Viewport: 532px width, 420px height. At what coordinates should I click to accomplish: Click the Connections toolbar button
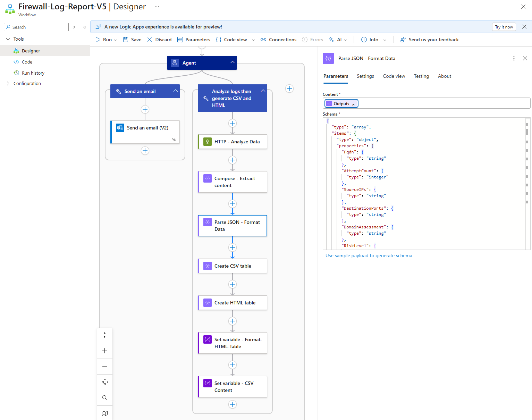278,40
